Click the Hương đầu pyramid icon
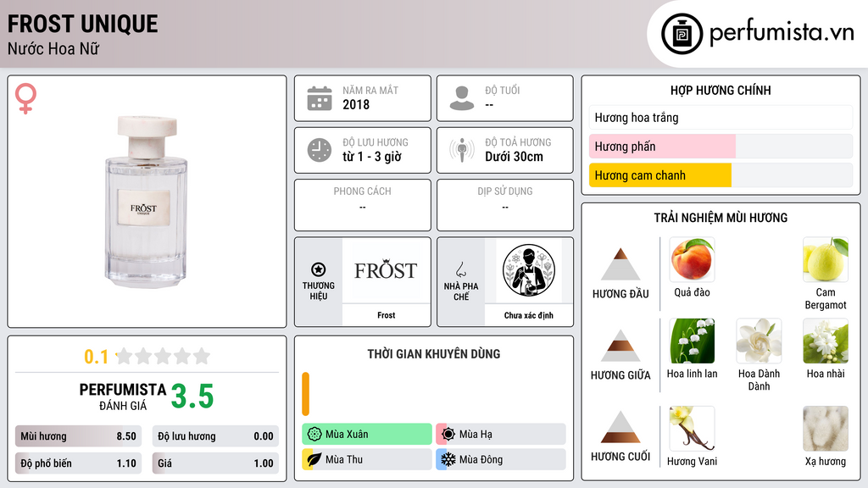868x488 pixels. click(620, 264)
